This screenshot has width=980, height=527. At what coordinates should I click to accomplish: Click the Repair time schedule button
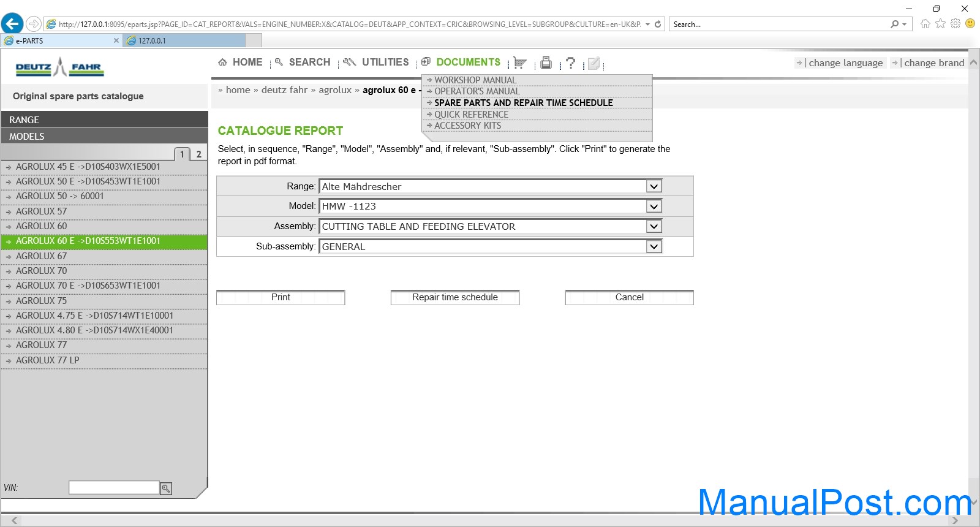pyautogui.click(x=455, y=297)
